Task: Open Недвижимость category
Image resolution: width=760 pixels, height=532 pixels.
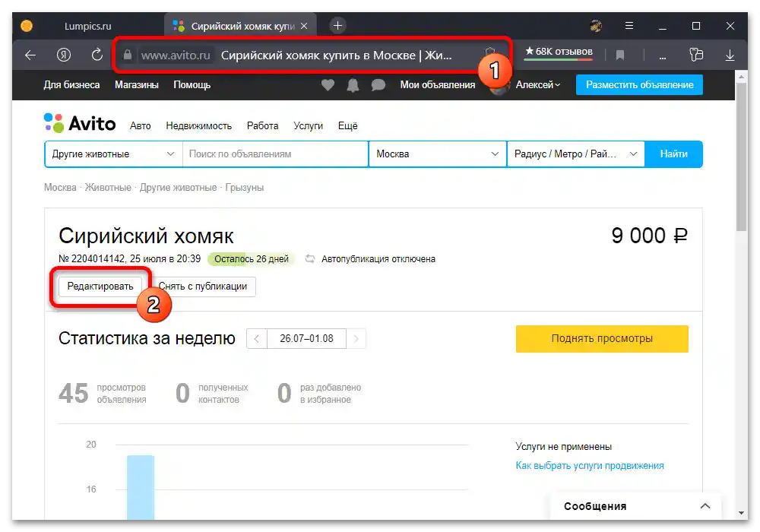Action: click(198, 126)
